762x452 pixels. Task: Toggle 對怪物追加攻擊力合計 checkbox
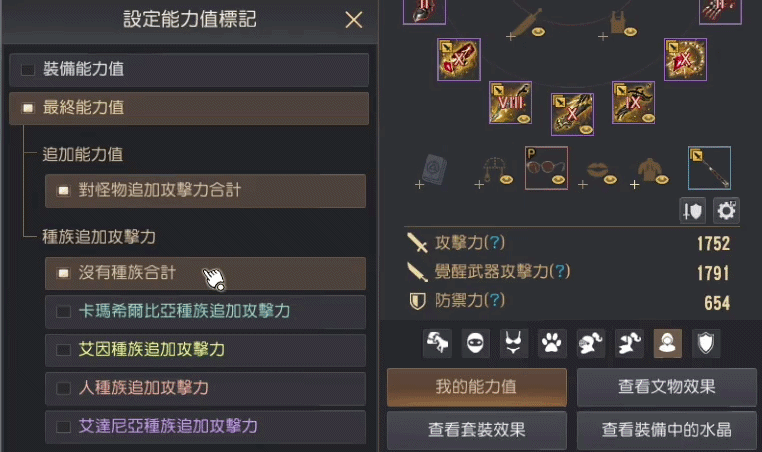click(63, 191)
